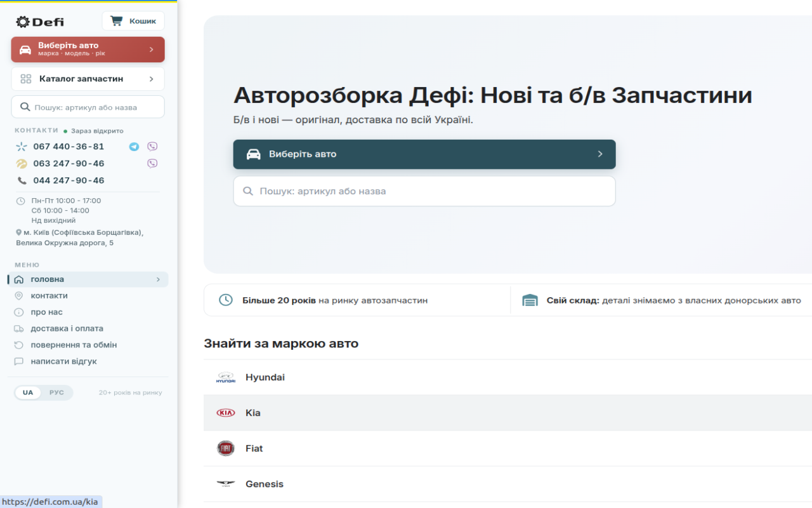Click the clock icon beside working hours
This screenshot has width=812, height=508.
[x=20, y=201]
